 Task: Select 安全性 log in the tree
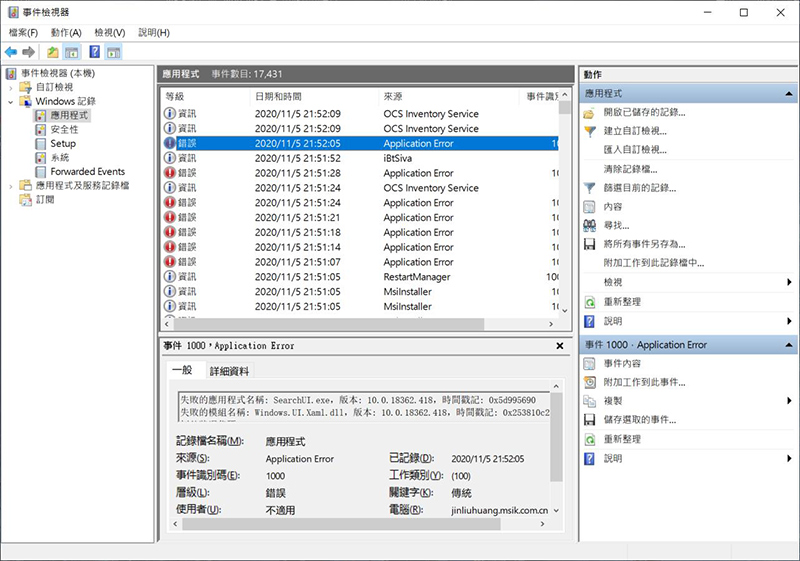64,130
